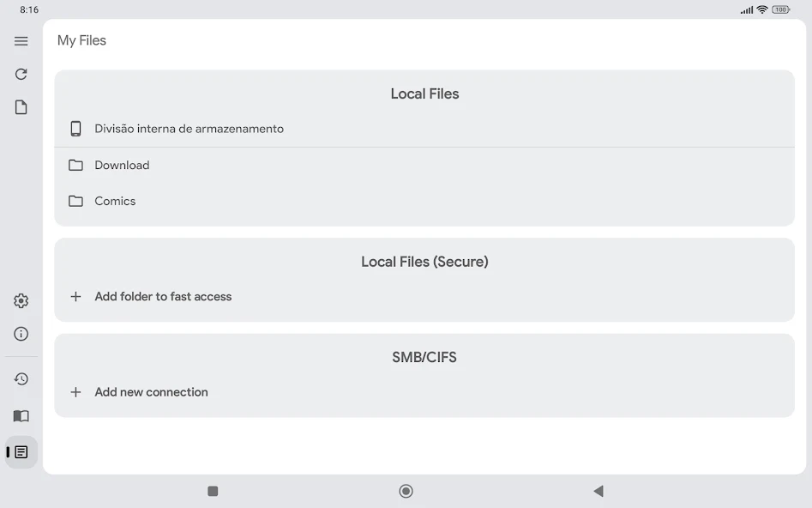Image resolution: width=812 pixels, height=508 pixels.
Task: Open the bookshelf library view
Action: pyautogui.click(x=21, y=416)
